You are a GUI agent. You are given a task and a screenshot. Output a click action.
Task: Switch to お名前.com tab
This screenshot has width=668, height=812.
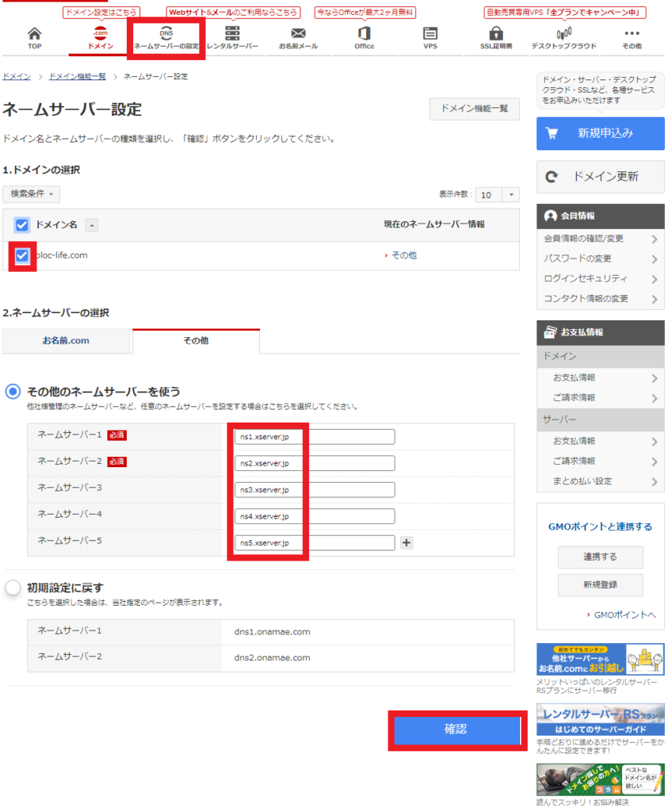click(x=67, y=341)
